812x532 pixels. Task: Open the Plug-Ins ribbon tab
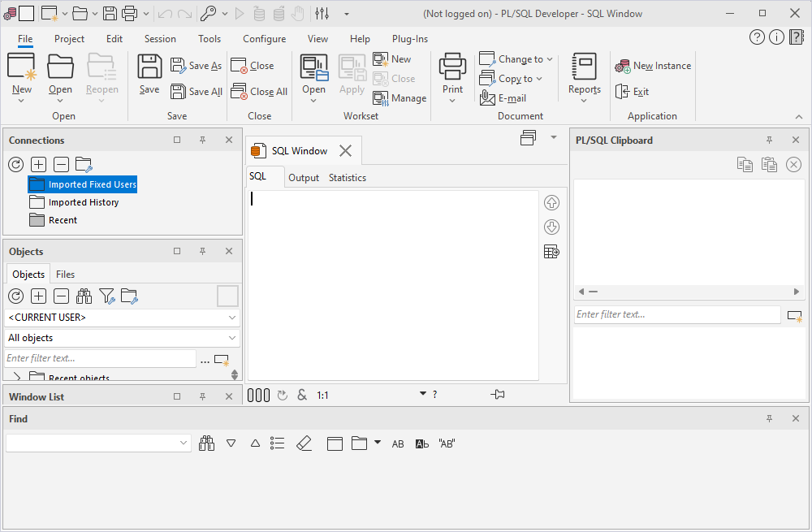point(409,39)
